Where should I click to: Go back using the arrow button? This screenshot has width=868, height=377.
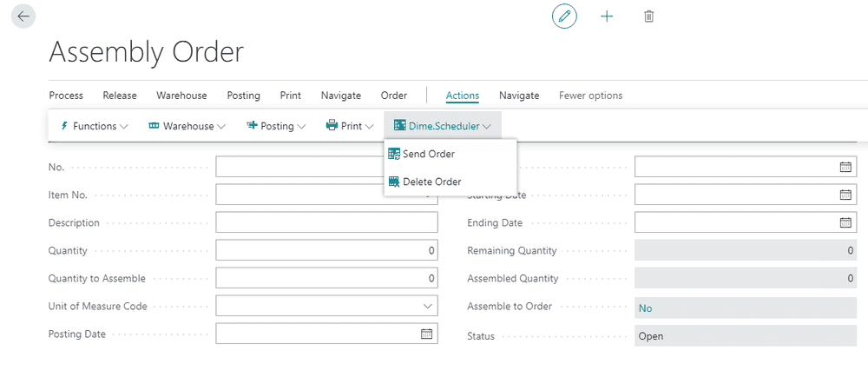(23, 17)
